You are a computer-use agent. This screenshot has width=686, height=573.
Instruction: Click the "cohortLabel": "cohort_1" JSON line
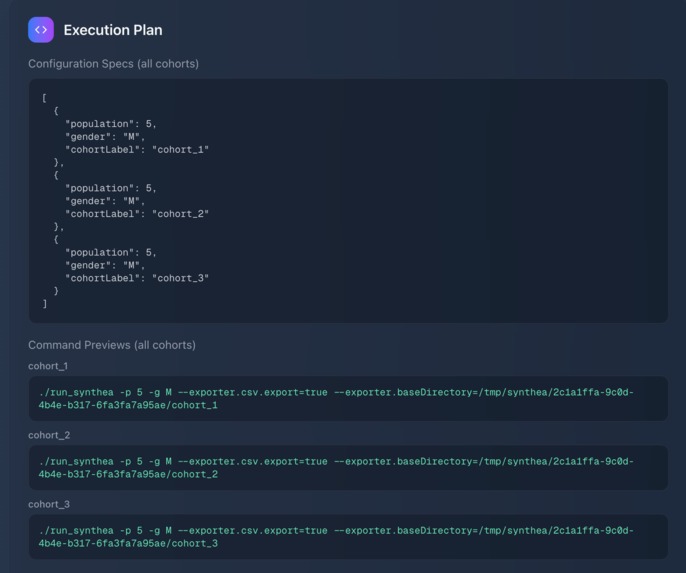(137, 150)
